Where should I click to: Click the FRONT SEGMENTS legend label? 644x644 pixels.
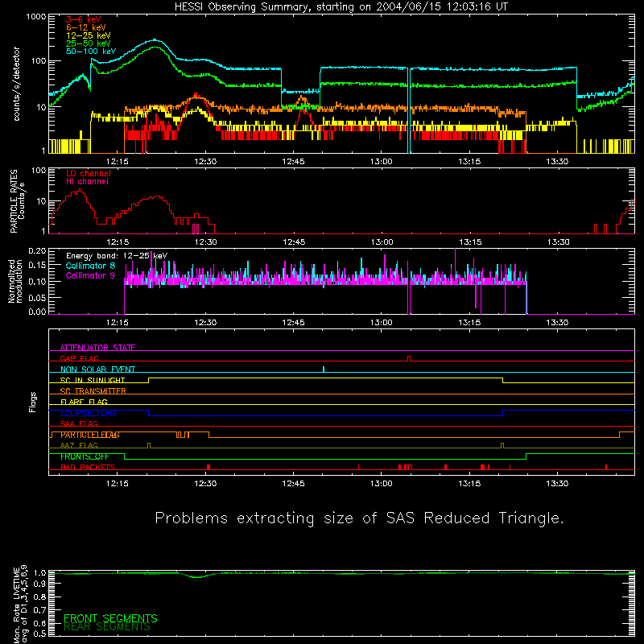point(110,618)
